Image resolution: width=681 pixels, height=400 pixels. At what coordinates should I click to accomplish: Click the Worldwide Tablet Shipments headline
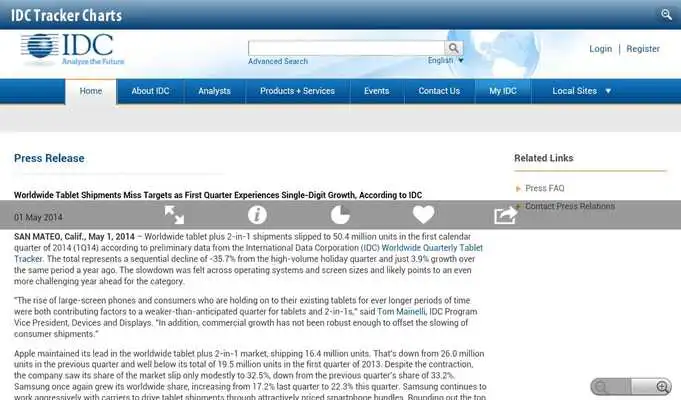point(218,195)
